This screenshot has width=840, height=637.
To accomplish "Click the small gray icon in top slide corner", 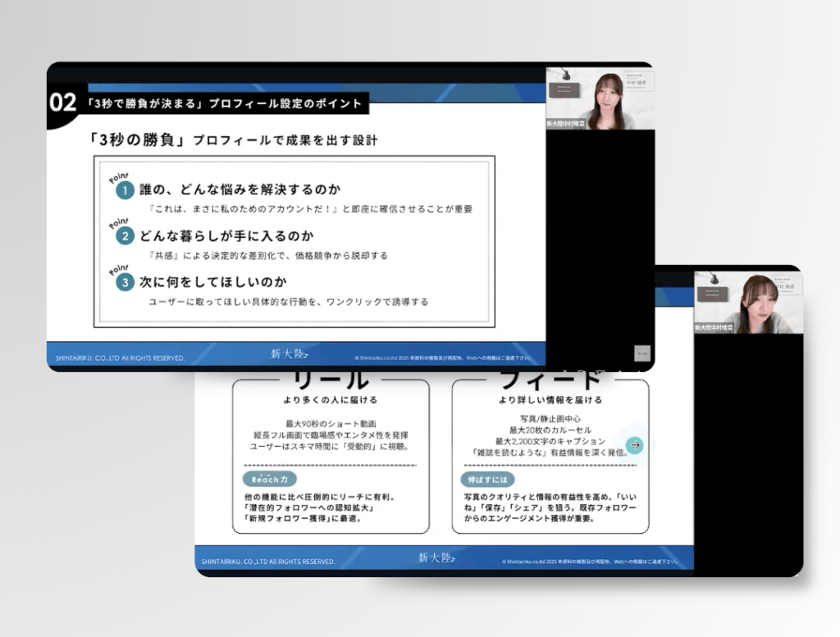I will (x=642, y=353).
